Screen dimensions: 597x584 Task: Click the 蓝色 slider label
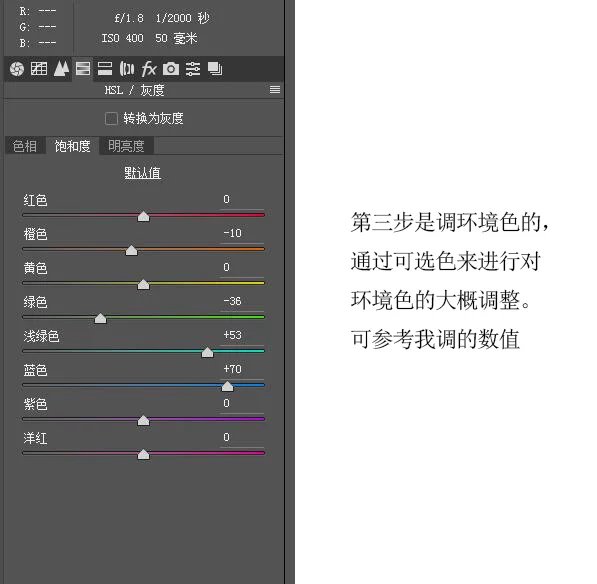pyautogui.click(x=35, y=370)
